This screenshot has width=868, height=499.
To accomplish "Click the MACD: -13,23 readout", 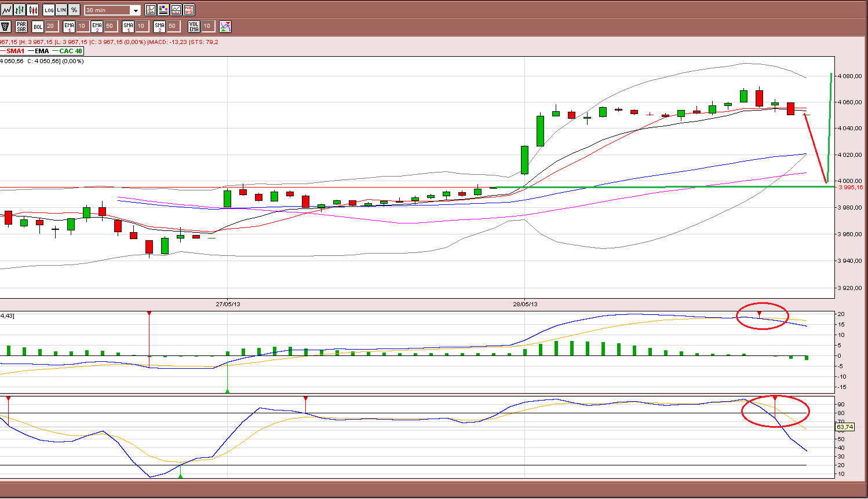I will pos(168,42).
